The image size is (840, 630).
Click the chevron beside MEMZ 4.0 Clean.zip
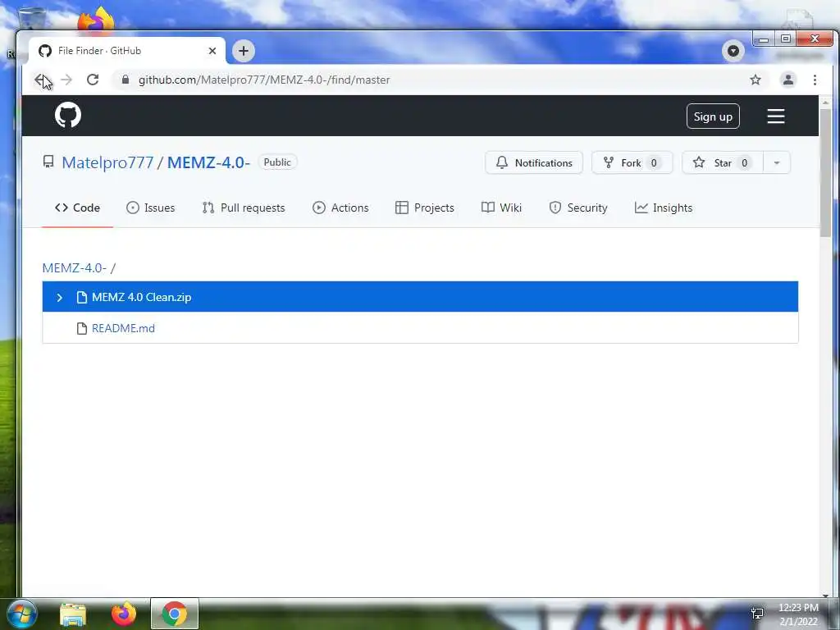coord(59,297)
